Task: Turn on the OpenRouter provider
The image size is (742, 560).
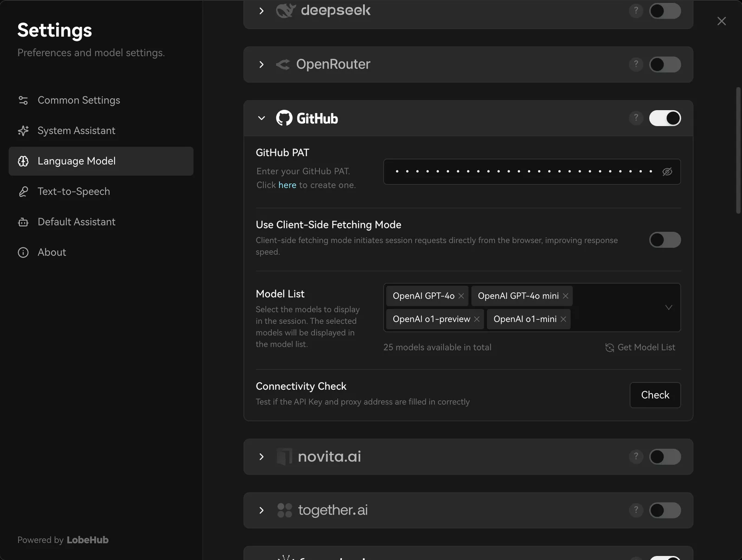Action: click(x=665, y=64)
